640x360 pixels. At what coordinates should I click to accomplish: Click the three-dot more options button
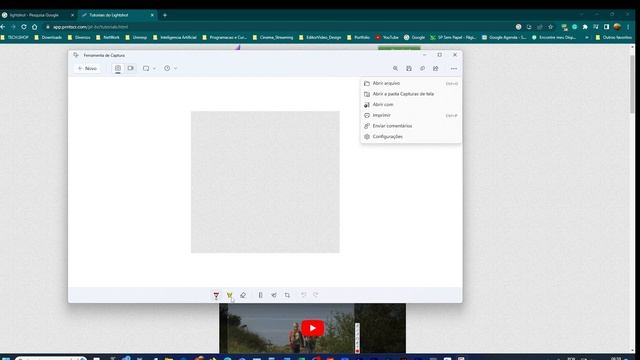point(453,69)
